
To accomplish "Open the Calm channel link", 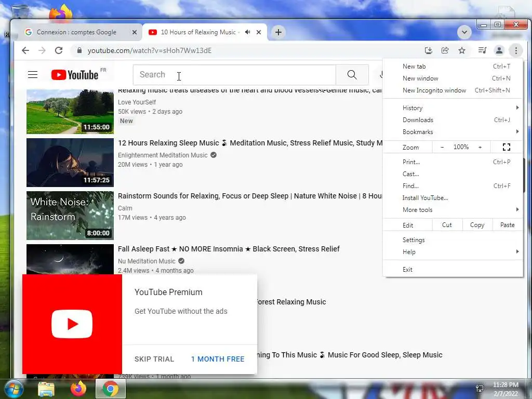I will (x=125, y=208).
